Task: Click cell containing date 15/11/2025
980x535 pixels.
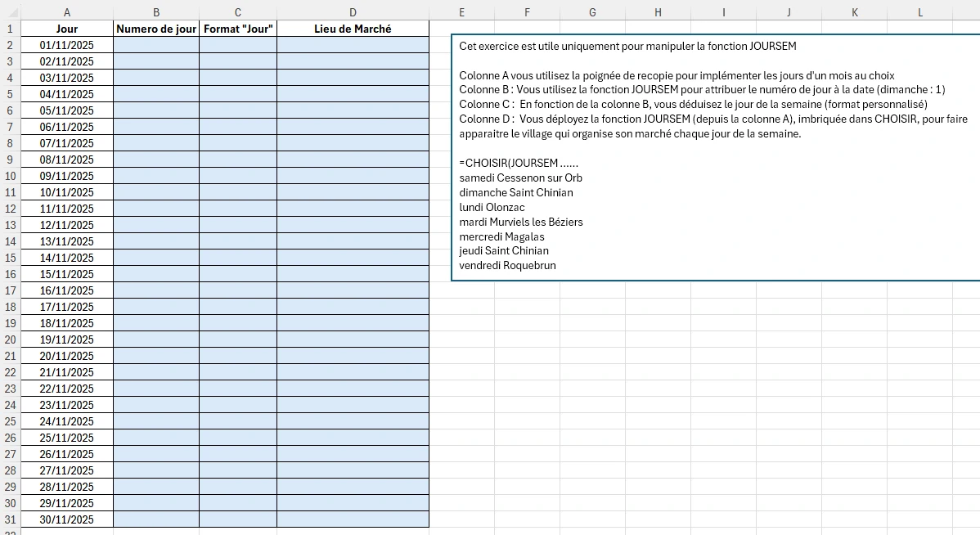Action: (x=67, y=274)
